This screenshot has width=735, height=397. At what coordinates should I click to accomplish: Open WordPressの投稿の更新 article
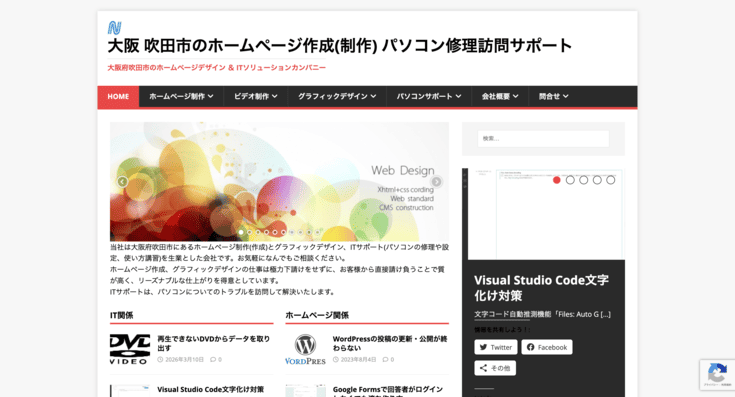(x=390, y=343)
